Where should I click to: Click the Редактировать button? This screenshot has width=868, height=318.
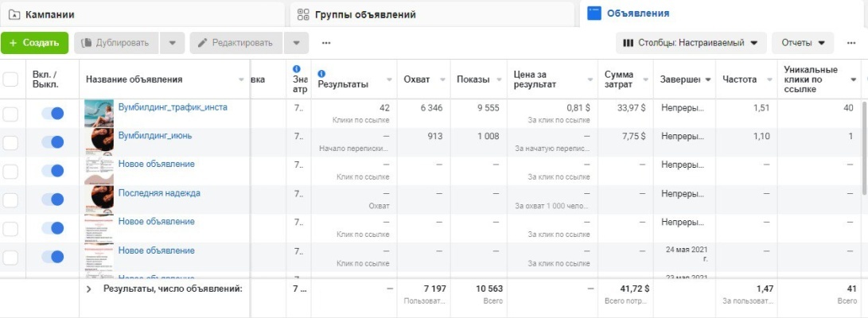pyautogui.click(x=236, y=43)
